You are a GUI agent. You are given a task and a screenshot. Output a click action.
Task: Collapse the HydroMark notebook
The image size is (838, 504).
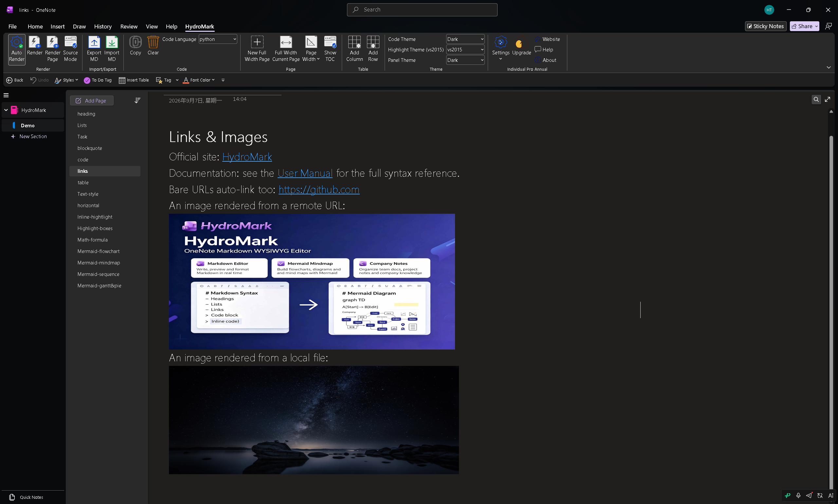pos(6,110)
